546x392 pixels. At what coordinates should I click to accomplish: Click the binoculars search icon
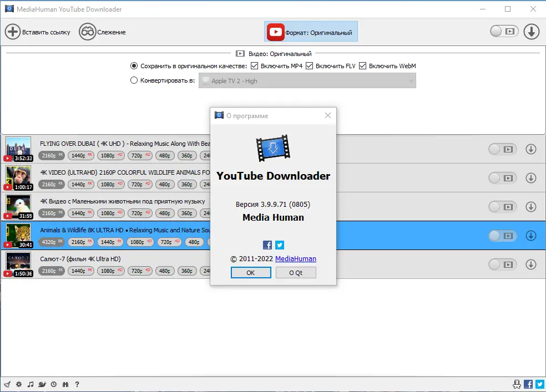(x=65, y=384)
